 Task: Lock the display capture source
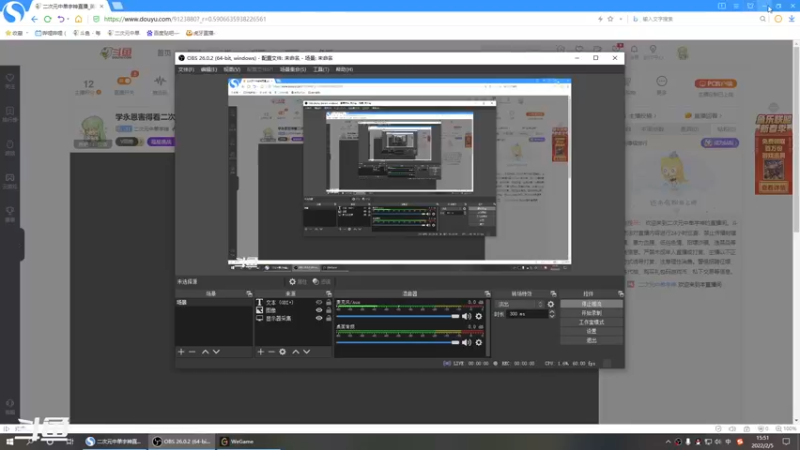tap(329, 318)
